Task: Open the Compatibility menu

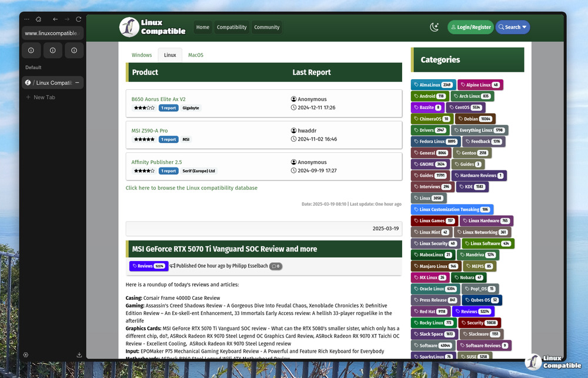Action: click(x=232, y=27)
